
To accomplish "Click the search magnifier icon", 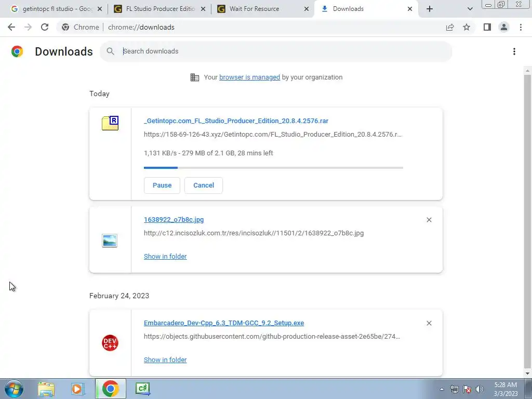I will [x=110, y=51].
